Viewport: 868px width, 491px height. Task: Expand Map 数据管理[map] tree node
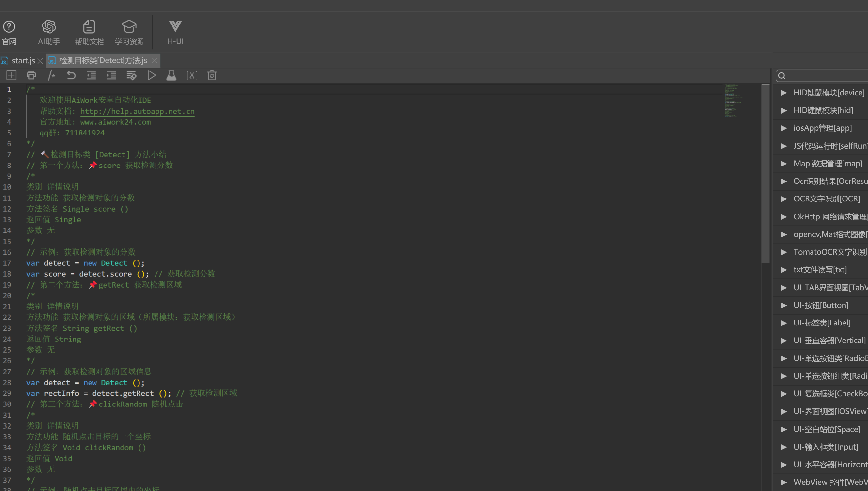point(784,164)
